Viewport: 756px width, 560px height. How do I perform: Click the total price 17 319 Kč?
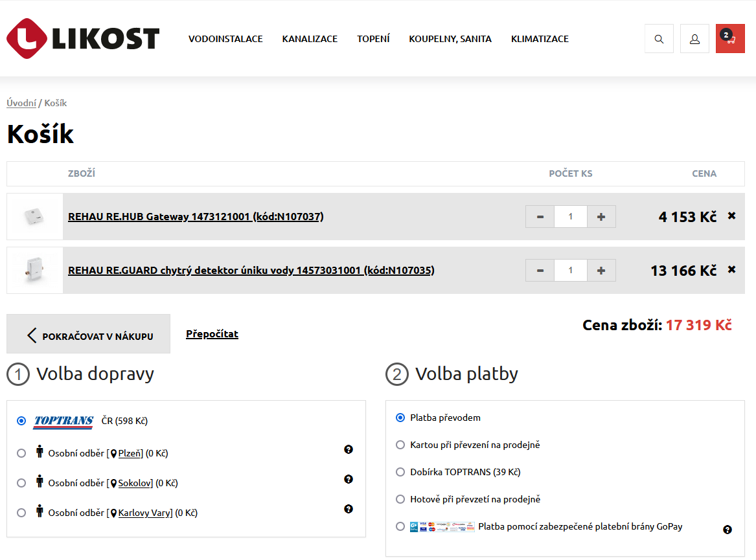(698, 325)
